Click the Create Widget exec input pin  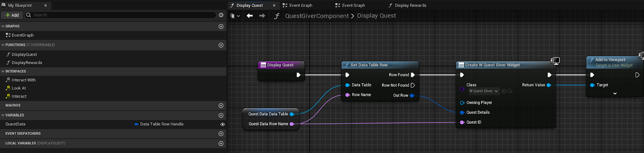(x=462, y=75)
